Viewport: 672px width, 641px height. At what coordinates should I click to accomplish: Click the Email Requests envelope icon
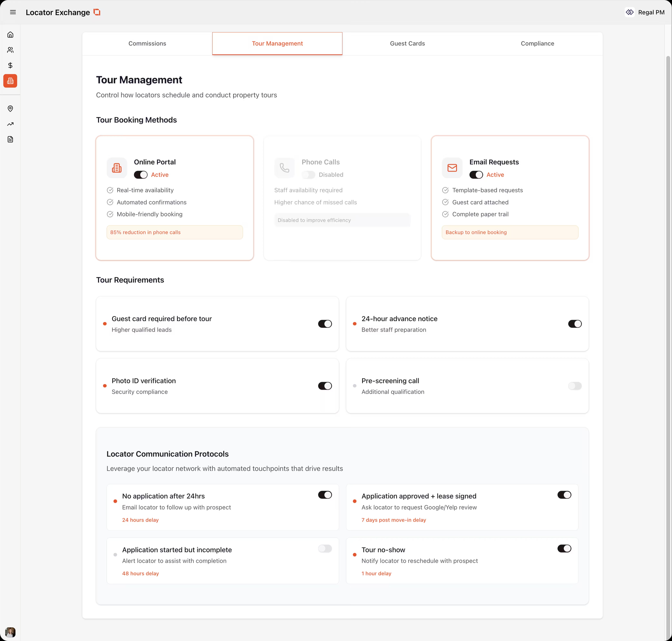tap(452, 168)
